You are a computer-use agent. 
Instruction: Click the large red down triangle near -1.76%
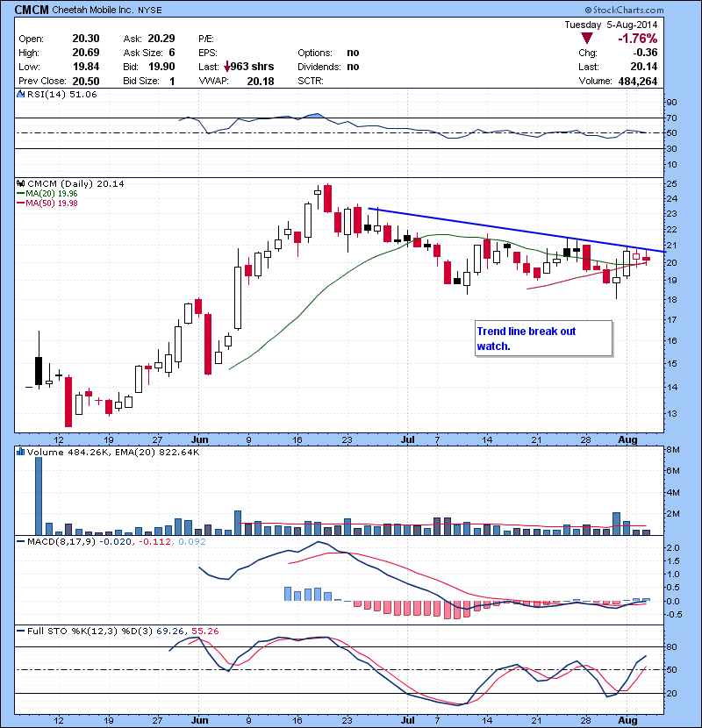587,39
